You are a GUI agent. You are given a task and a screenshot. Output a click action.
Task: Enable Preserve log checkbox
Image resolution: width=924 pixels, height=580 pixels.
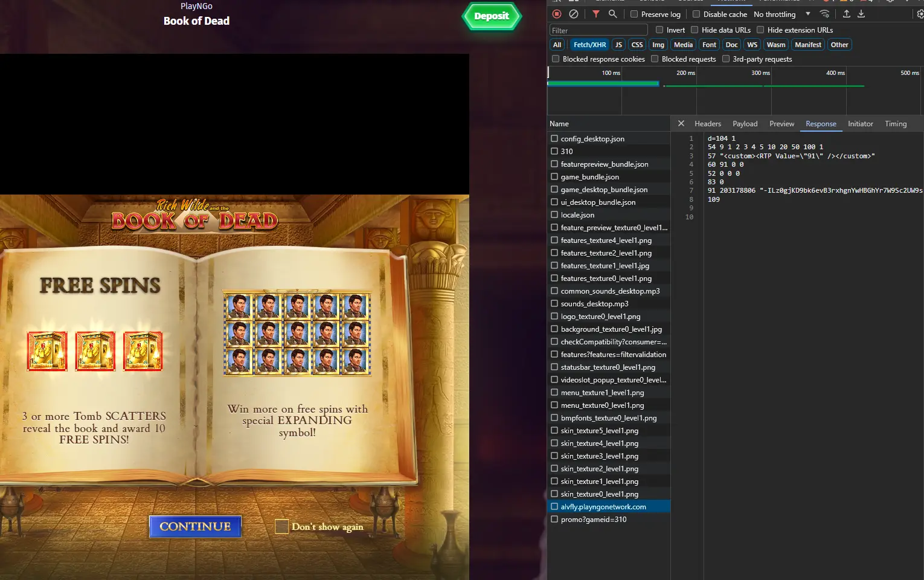point(634,14)
